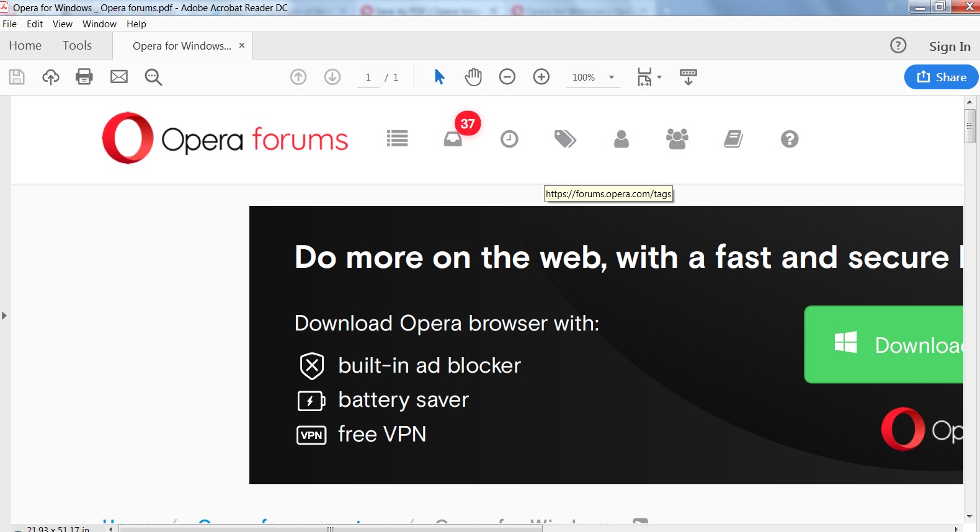The height and width of the screenshot is (532, 980).
Task: Upload file to cloud icon
Action: (x=51, y=77)
